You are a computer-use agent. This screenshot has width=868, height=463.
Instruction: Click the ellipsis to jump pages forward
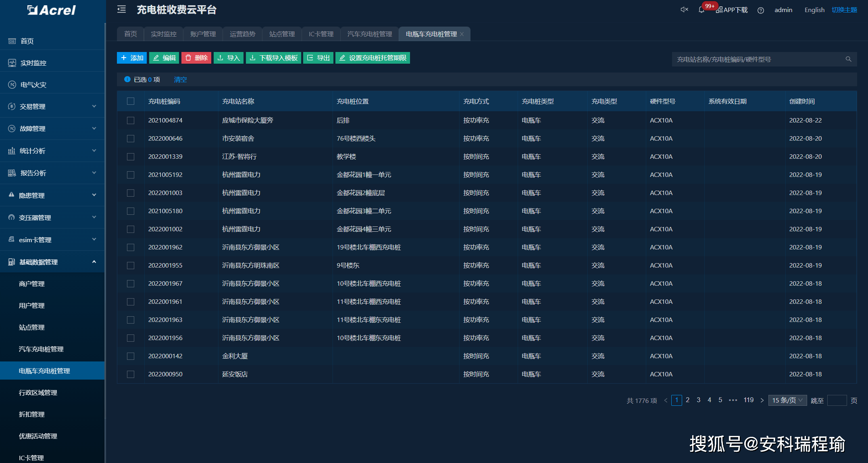coord(733,400)
